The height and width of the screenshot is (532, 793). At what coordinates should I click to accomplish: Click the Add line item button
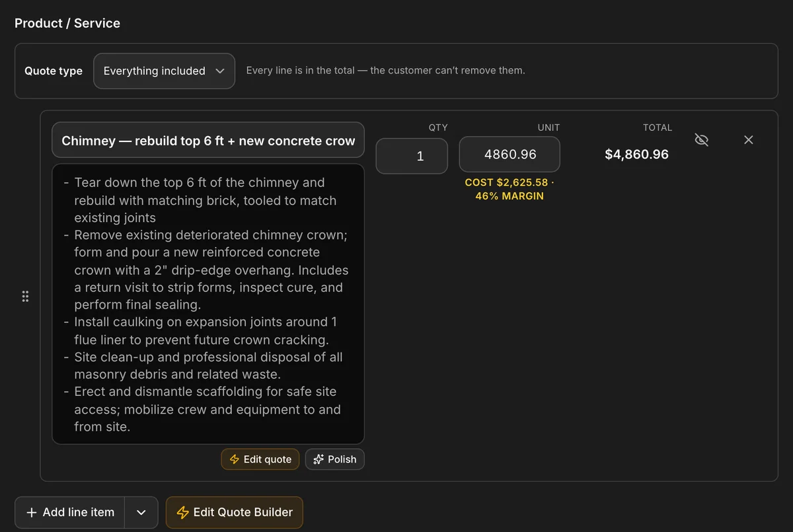70,513
